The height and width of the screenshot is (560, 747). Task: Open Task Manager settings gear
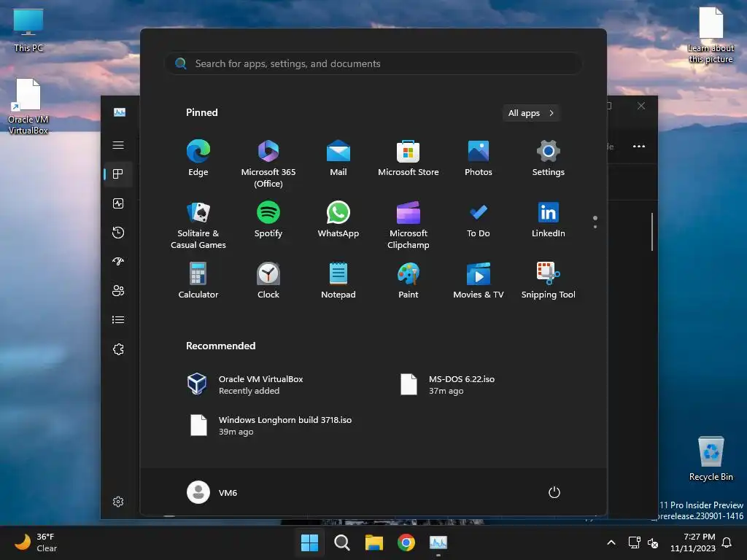tap(118, 502)
